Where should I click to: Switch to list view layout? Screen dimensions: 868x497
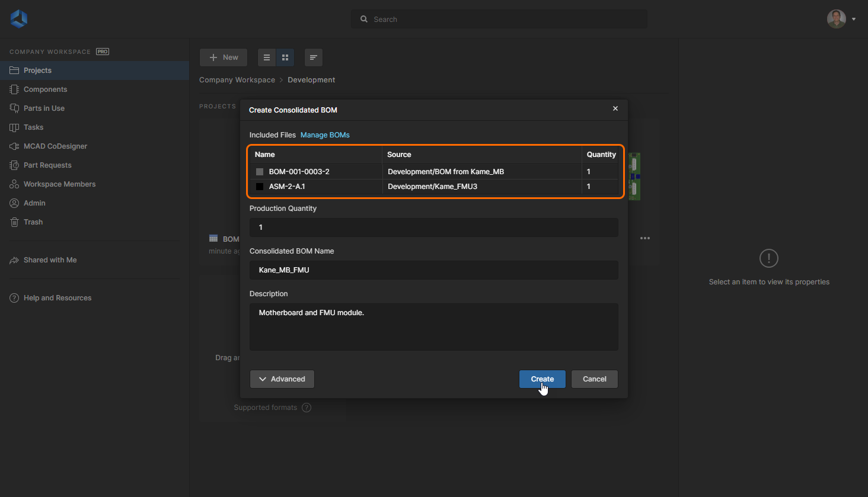(267, 57)
